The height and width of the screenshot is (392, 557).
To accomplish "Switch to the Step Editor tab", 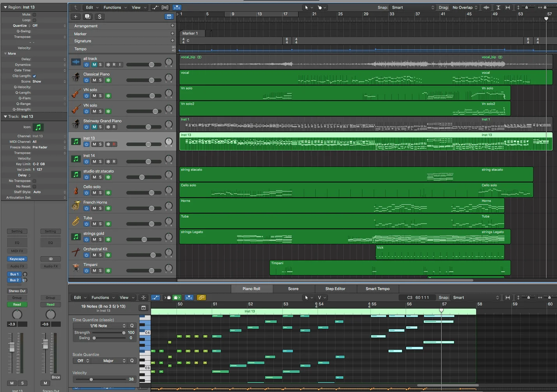I will (x=335, y=289).
